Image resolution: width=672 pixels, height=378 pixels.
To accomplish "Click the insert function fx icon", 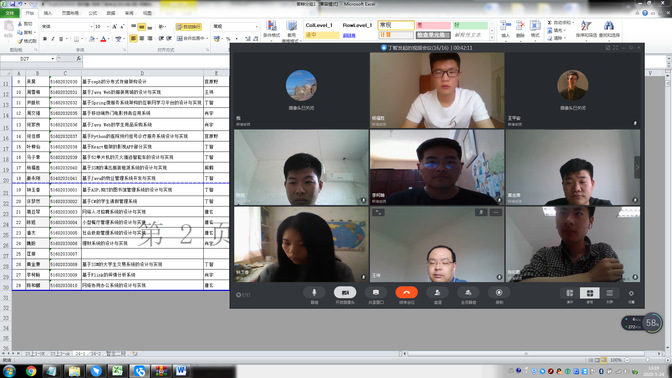I will pos(78,58).
